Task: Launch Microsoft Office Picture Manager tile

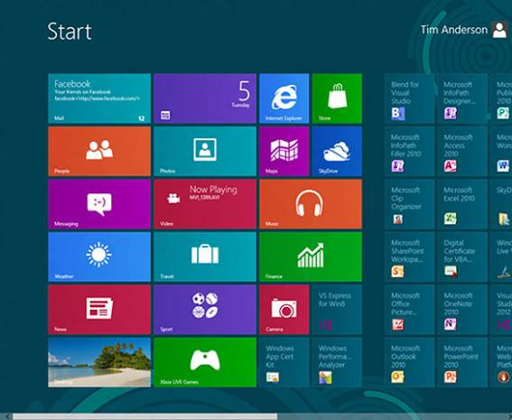Action: click(409, 310)
